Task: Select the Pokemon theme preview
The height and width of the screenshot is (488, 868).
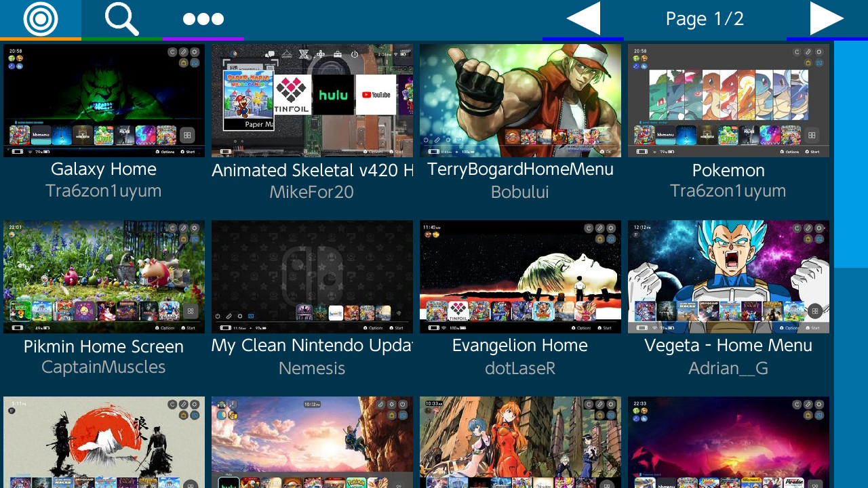Action: tap(728, 100)
